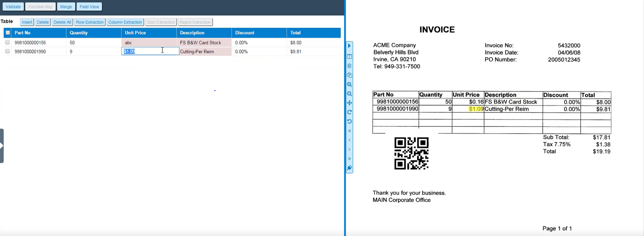The height and width of the screenshot is (236, 644).
Task: Click the trash delete icon in viewer toolbar
Action: 349,66
